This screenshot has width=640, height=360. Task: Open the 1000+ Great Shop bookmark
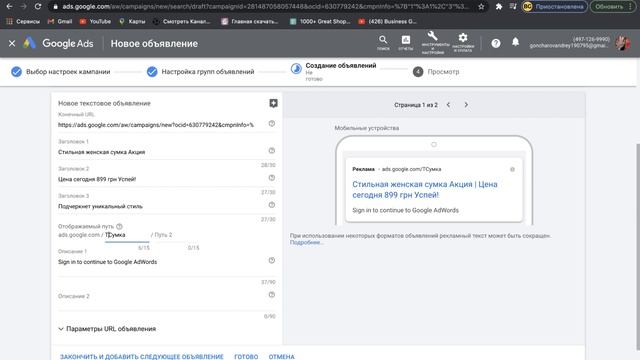pyautogui.click(x=320, y=21)
